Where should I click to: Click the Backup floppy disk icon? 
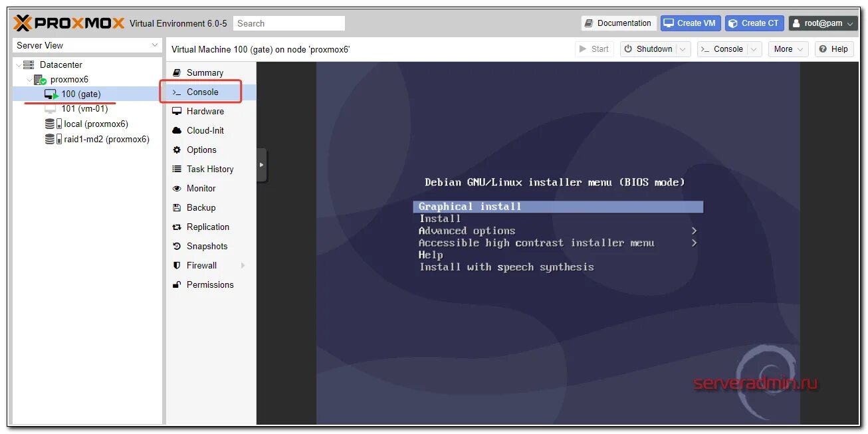point(177,207)
